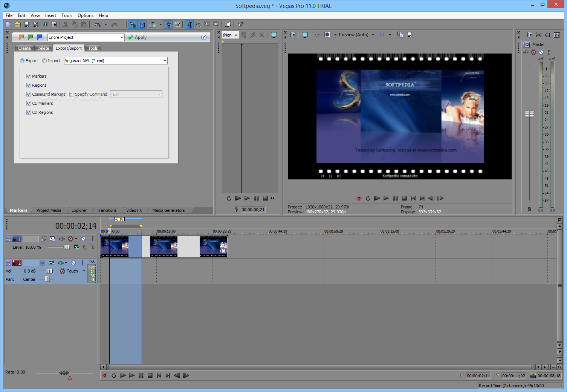Image resolution: width=567 pixels, height=392 pixels.
Task: Copy snapshot to clipboard in preview toolbar
Action: point(400,35)
